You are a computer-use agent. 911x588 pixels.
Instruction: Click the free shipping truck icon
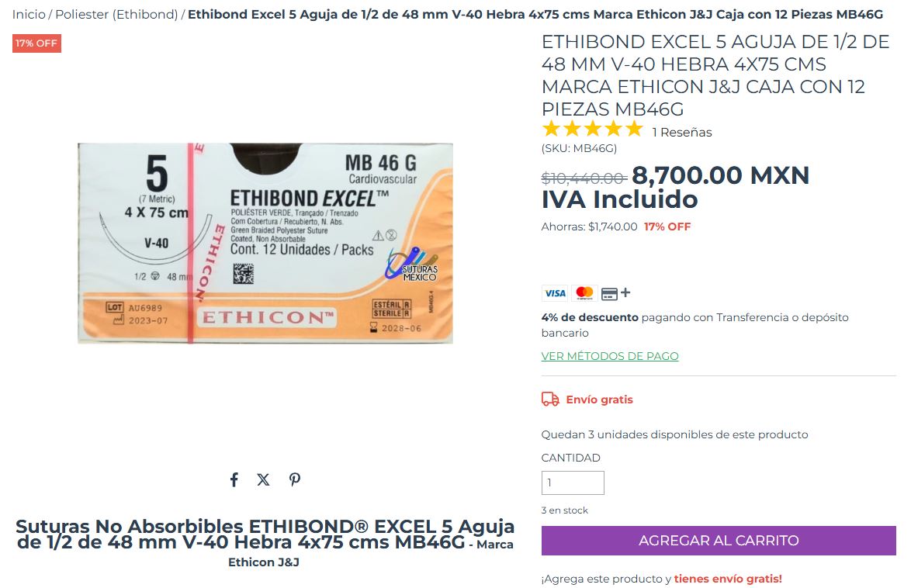[550, 399]
